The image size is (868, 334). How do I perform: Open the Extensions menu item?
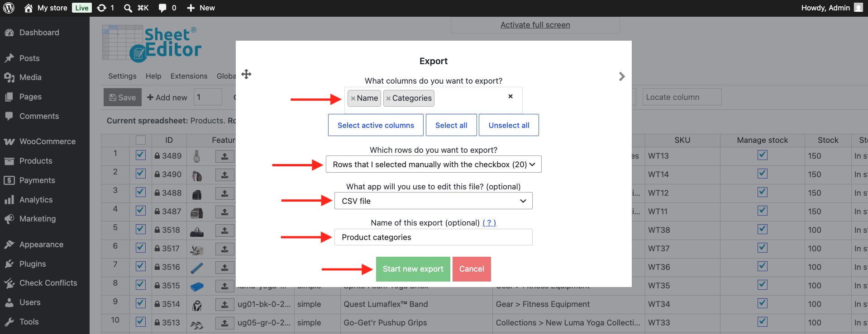point(189,76)
